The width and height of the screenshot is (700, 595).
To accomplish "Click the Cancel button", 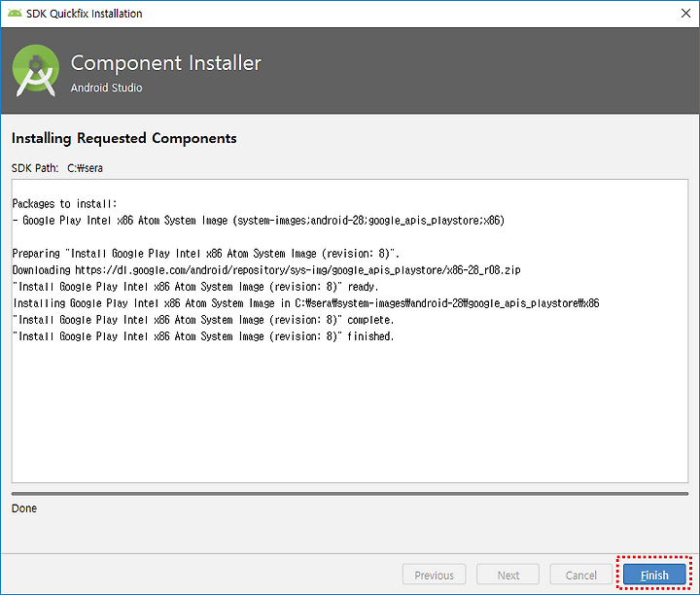I will (580, 575).
